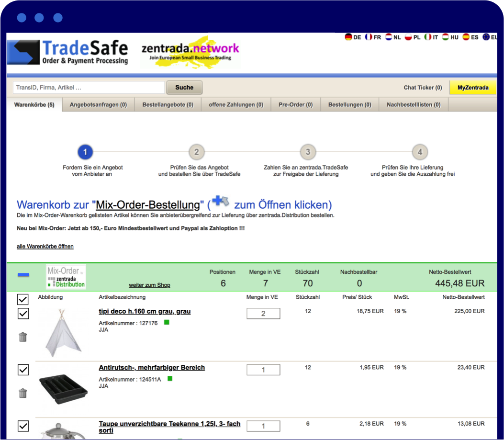Click green availability square for article 127176
This screenshot has height=440, width=504.
coord(167,322)
